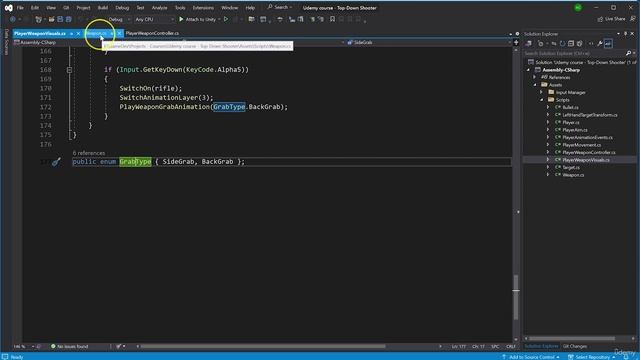
Task: Open the Tools menu
Action: pos(180,8)
